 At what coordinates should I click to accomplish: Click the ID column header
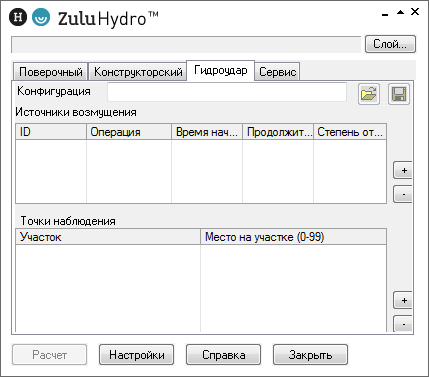[x=51, y=132]
